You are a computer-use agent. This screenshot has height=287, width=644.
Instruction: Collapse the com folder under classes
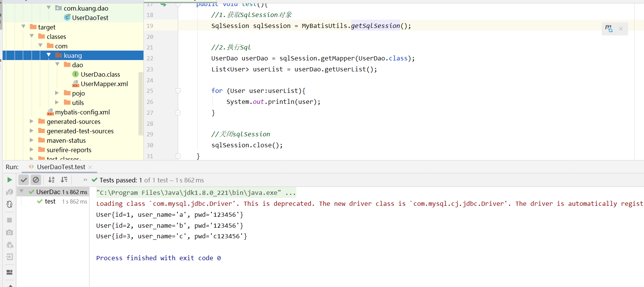(x=40, y=45)
